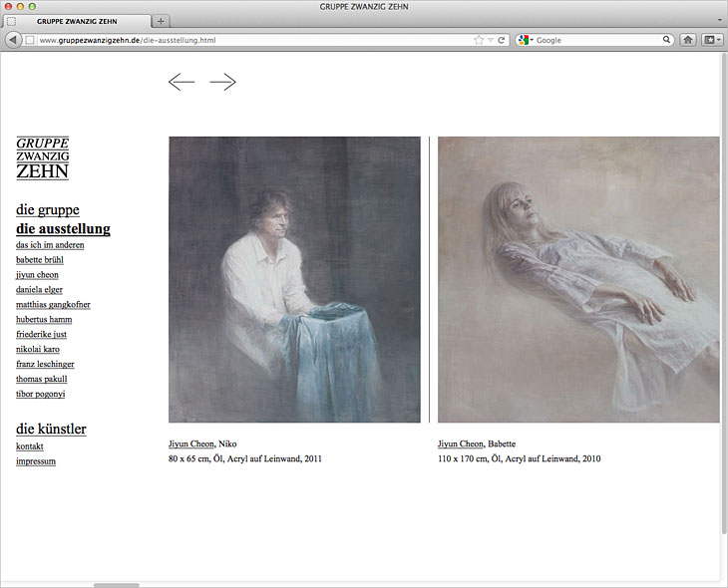728x588 pixels.
Task: Open babette brühl page
Action: 40,260
